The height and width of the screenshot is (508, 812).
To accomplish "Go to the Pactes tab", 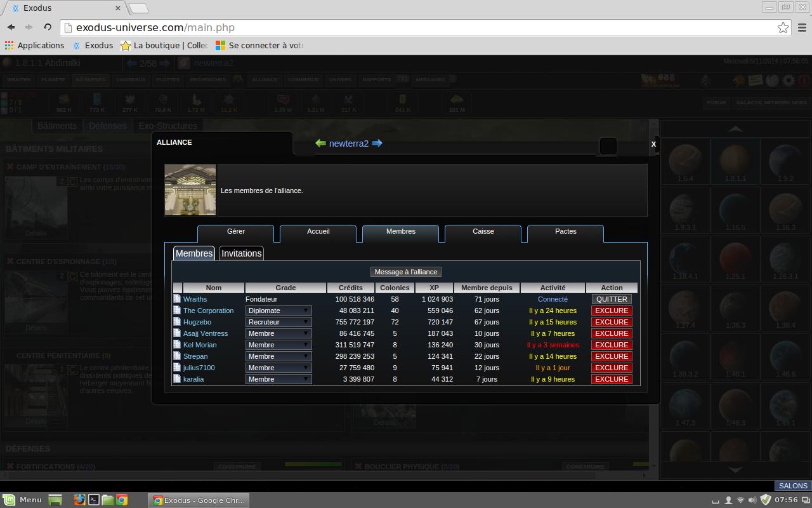I will point(565,232).
